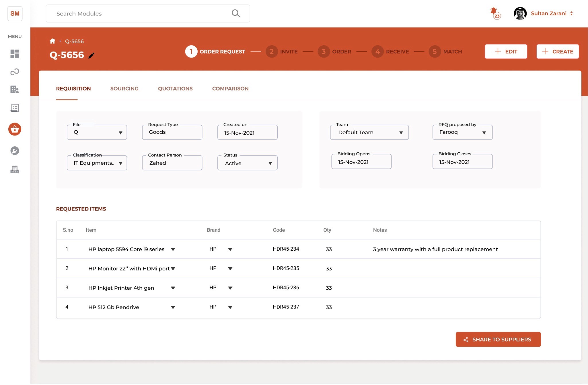This screenshot has width=588, height=385.
Task: Switch to the Sourcing tab
Action: [x=124, y=89]
